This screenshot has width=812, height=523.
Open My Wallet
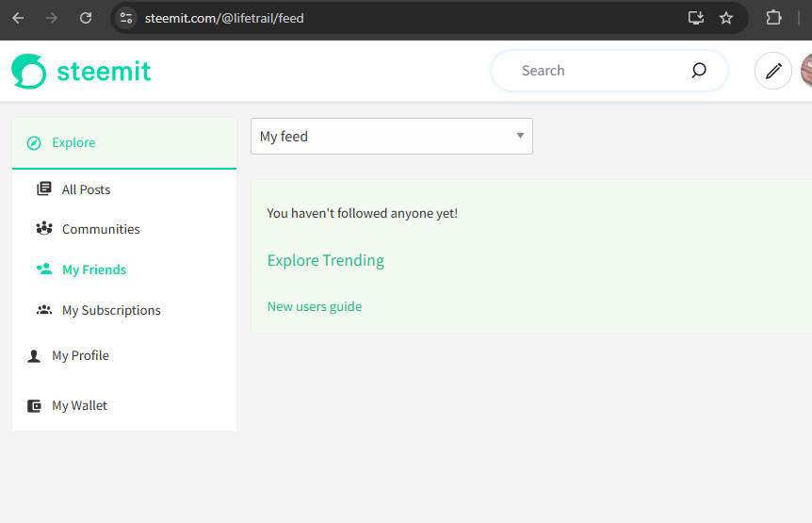click(79, 405)
